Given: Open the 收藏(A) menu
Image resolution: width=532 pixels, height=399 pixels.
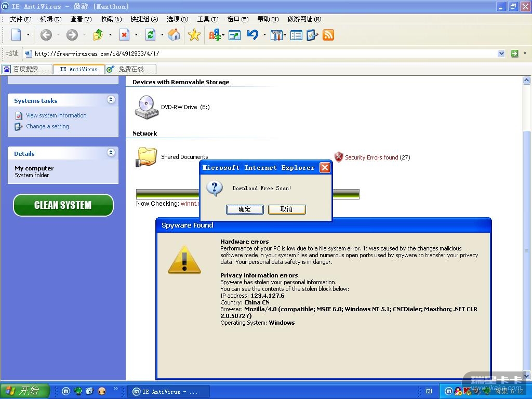Looking at the screenshot, I should (x=111, y=19).
